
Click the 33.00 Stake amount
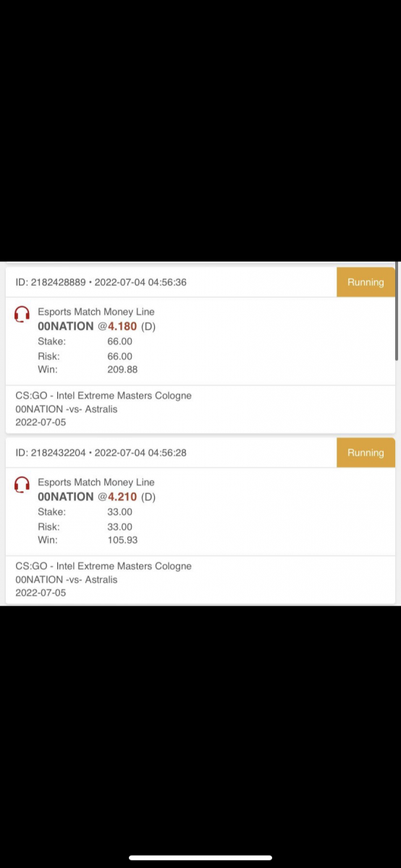pyautogui.click(x=120, y=512)
